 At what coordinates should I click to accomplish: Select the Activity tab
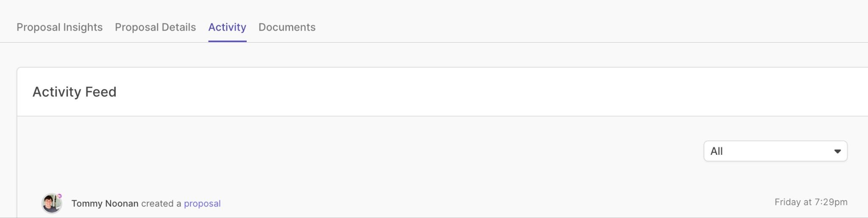(227, 27)
